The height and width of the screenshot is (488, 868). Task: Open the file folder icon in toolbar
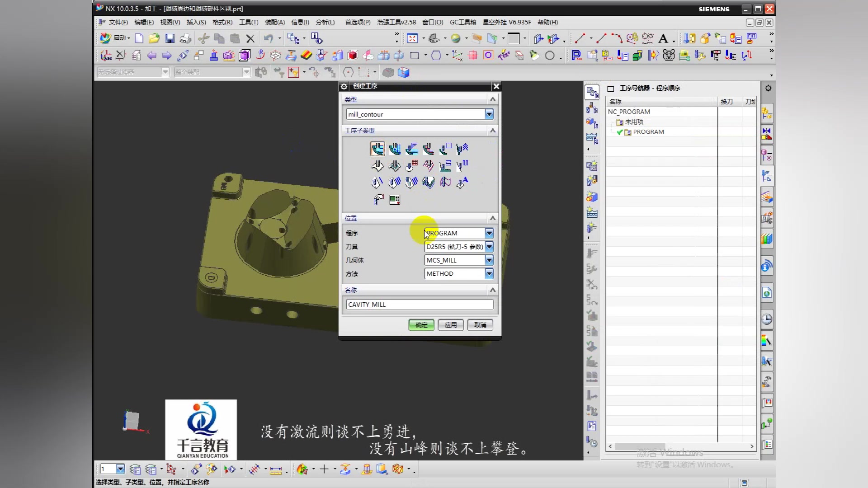pyautogui.click(x=154, y=38)
